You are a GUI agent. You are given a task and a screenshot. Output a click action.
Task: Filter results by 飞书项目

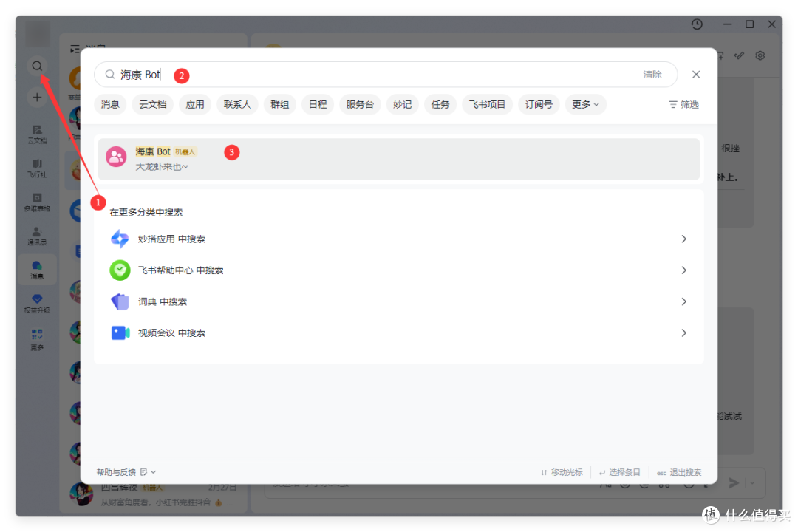click(x=487, y=104)
